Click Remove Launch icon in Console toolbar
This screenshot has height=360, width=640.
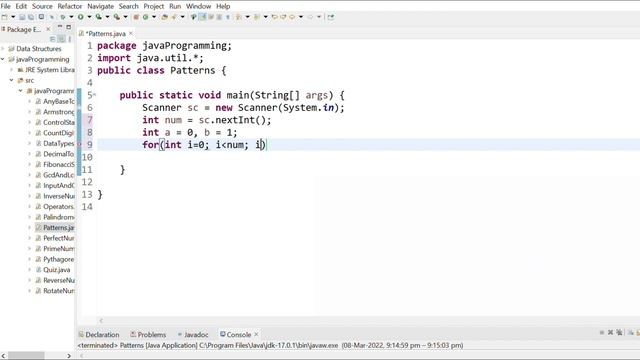pos(610,333)
